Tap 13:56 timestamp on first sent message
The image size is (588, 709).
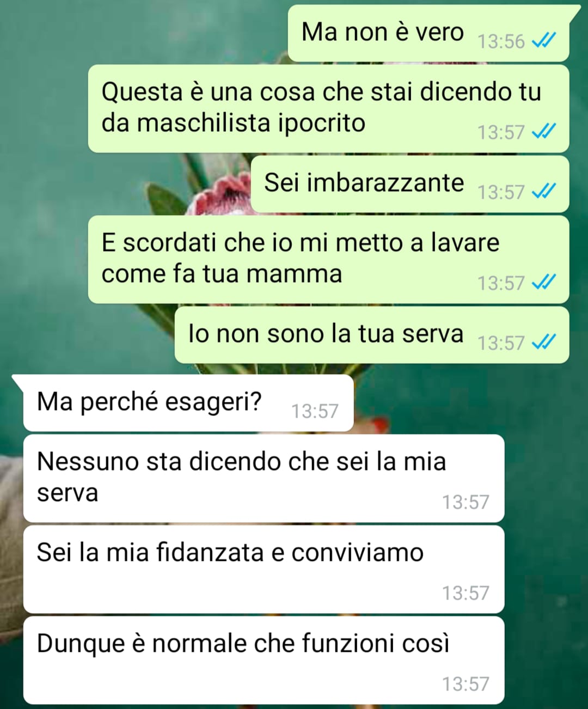(x=501, y=41)
